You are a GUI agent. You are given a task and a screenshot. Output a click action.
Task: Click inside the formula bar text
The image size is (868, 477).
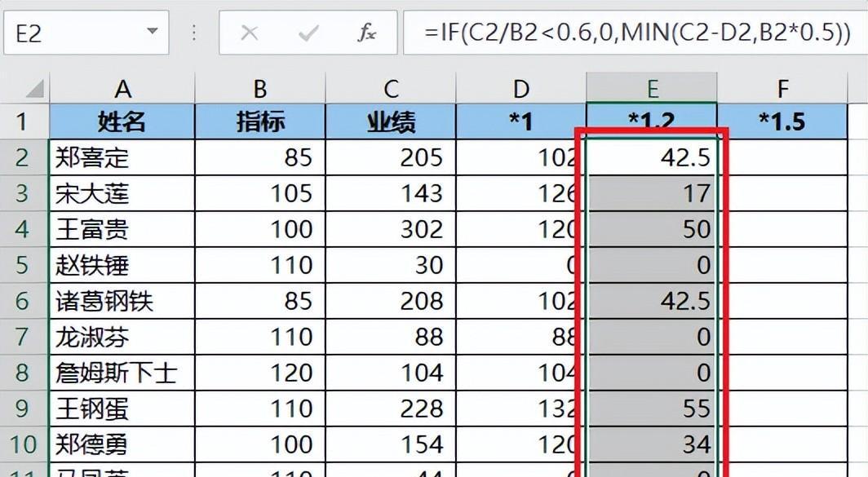635,33
